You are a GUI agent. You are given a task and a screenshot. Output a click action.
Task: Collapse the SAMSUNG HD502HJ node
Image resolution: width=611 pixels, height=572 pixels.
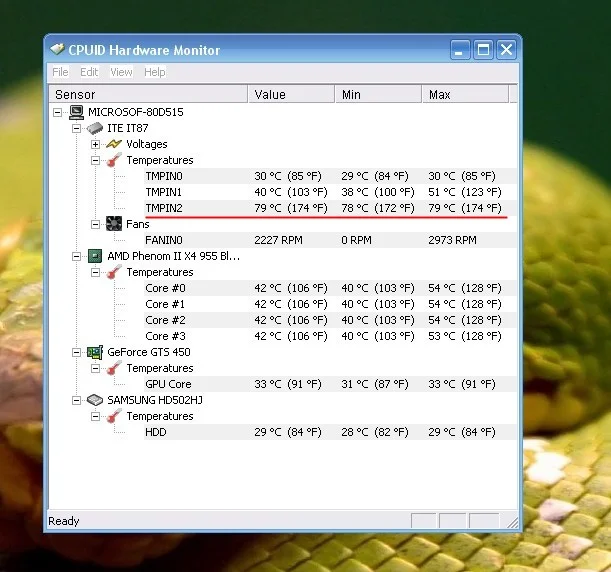76,401
